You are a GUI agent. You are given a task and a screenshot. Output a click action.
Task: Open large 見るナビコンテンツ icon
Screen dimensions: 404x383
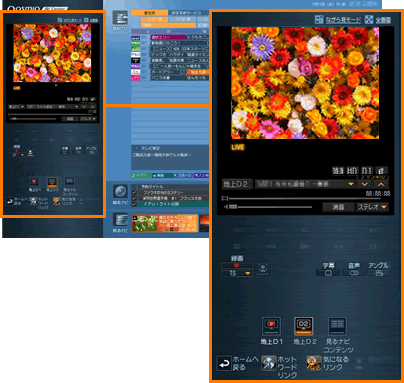337,326
